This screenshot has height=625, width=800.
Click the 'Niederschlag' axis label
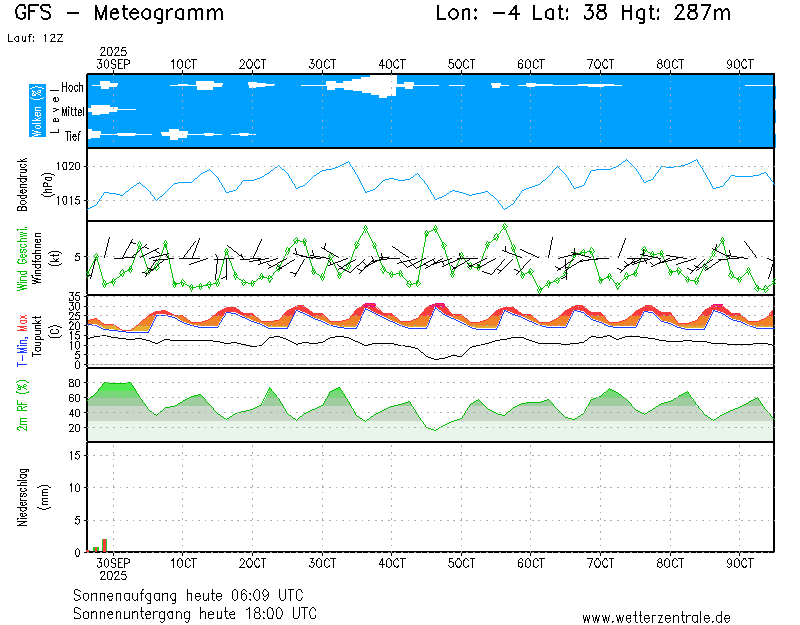coord(22,497)
